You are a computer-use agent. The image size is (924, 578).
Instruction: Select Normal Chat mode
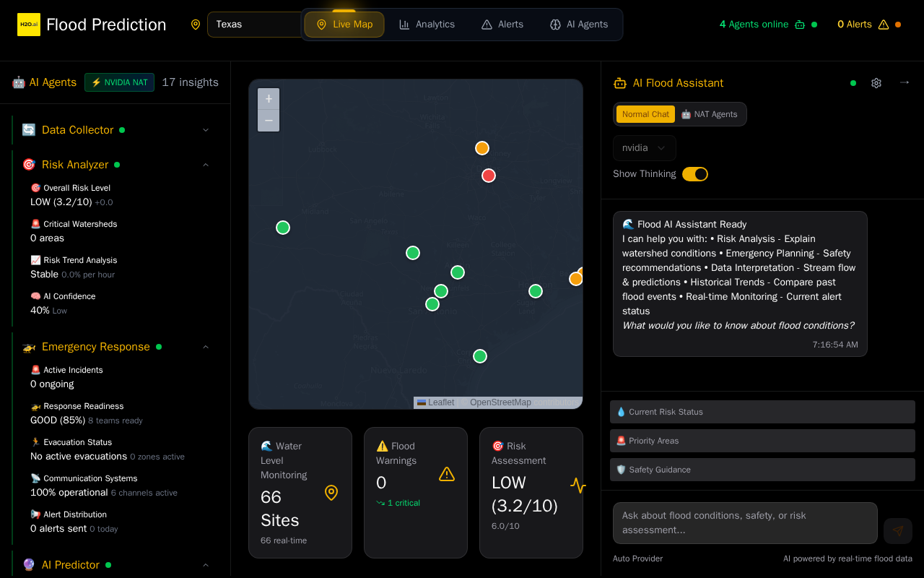point(645,114)
